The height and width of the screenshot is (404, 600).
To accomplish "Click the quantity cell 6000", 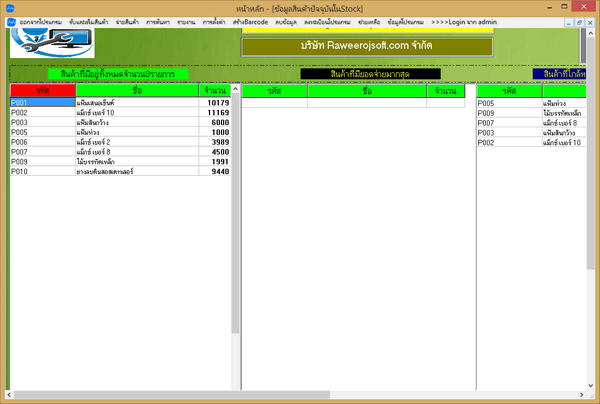I will (214, 122).
